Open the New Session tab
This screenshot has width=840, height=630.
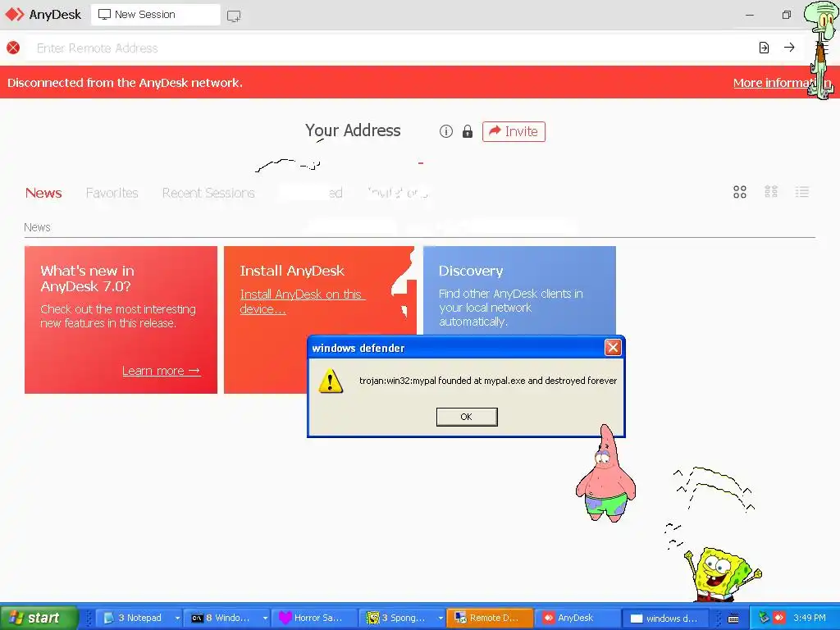point(155,15)
